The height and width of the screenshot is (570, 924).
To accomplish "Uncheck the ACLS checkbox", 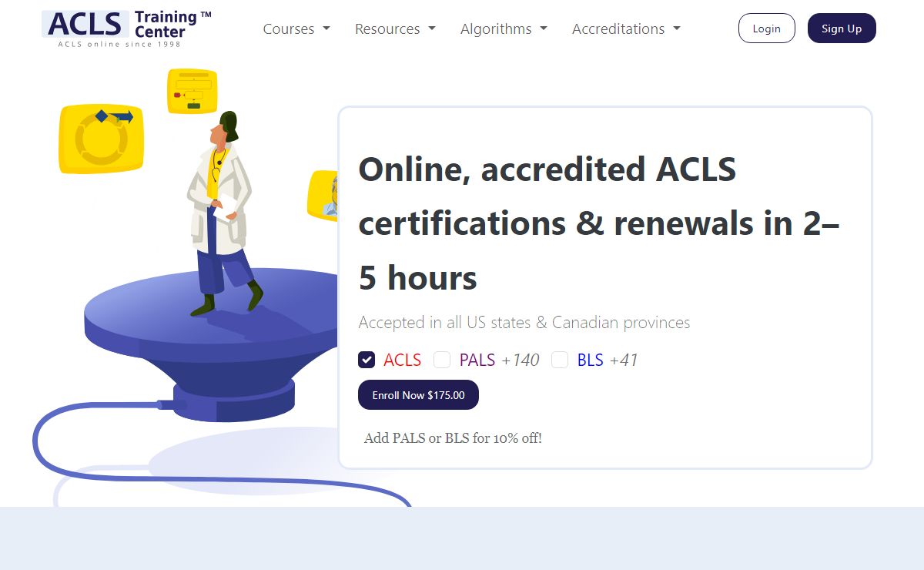I will click(367, 360).
